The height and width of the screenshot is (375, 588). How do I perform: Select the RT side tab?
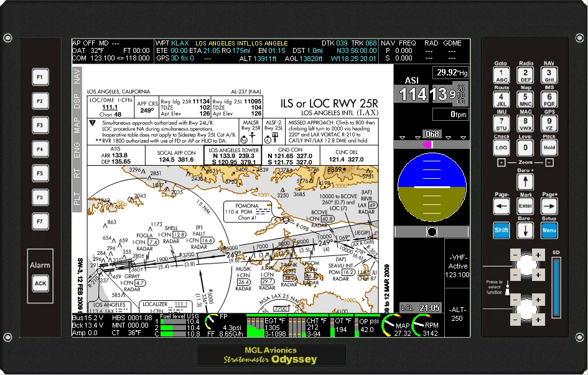coord(77,173)
